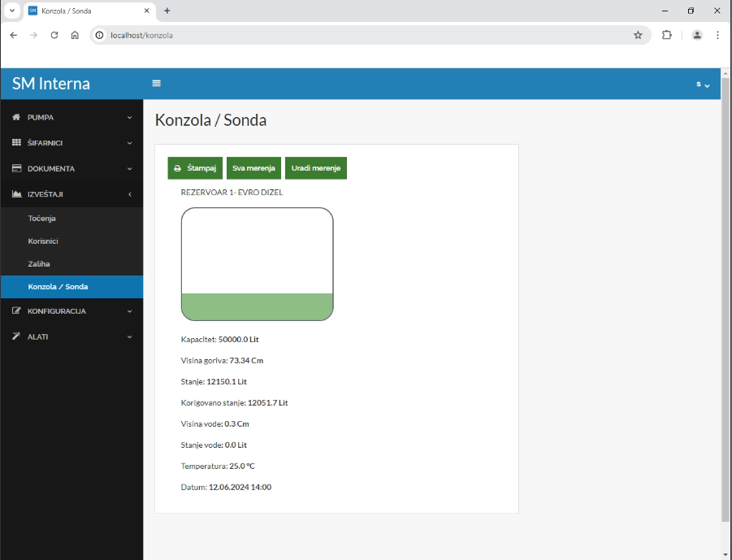This screenshot has width=732, height=560.
Task: Click the edit icon beside KONFIGURACIJA
Action: point(16,310)
